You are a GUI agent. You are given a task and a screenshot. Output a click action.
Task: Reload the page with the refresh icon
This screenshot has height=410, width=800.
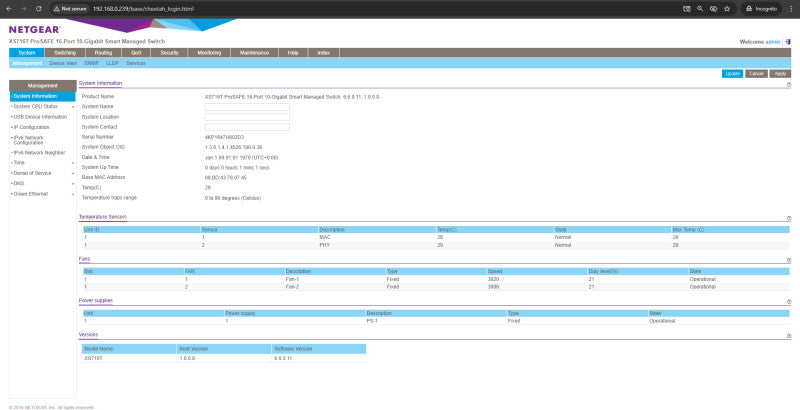[x=39, y=9]
